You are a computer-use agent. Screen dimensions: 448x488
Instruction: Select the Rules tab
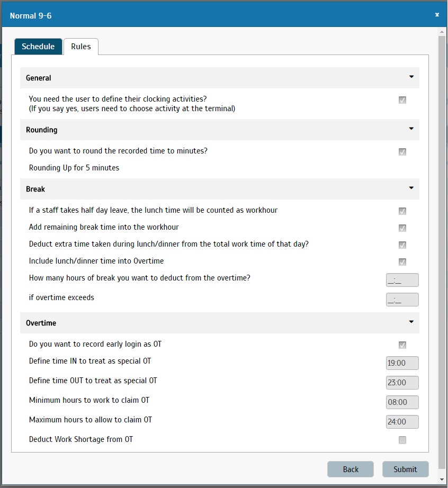[x=81, y=47]
